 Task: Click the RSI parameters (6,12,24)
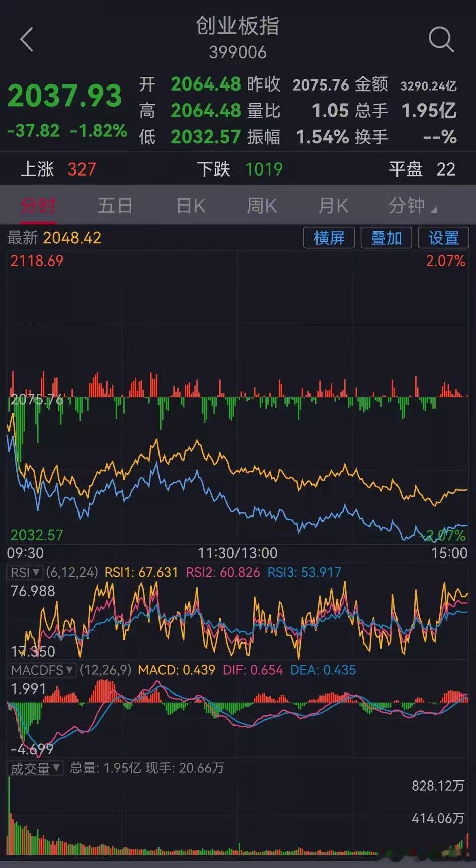pyautogui.click(x=72, y=572)
